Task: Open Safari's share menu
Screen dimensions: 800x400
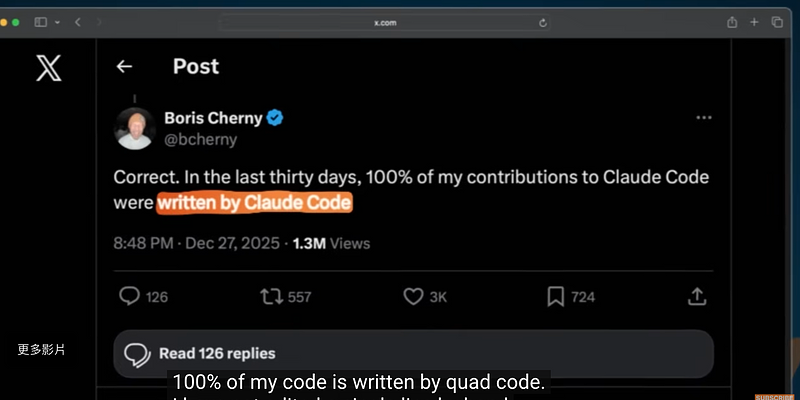Action: click(732, 22)
